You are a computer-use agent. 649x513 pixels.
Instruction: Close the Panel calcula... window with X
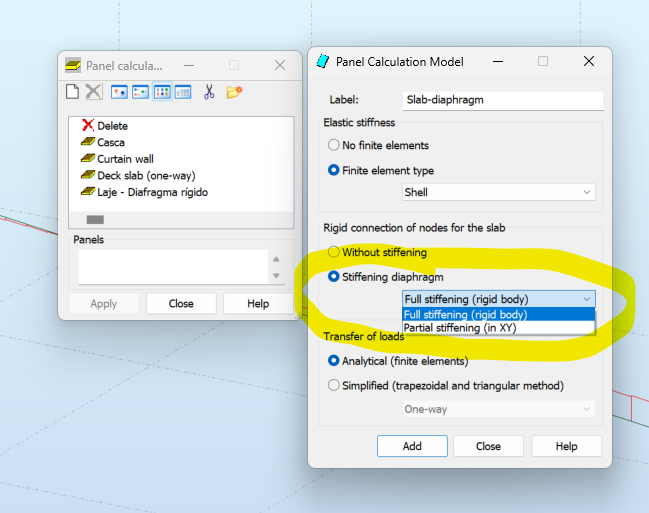point(280,65)
